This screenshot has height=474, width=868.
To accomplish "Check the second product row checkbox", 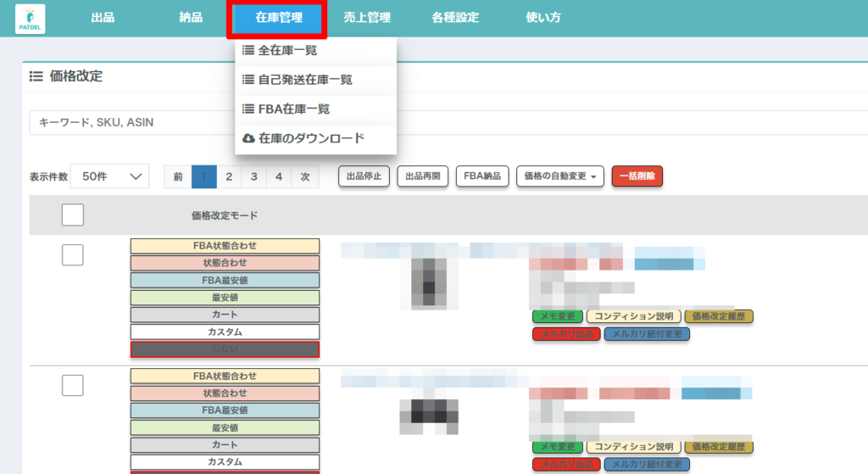I will (73, 385).
